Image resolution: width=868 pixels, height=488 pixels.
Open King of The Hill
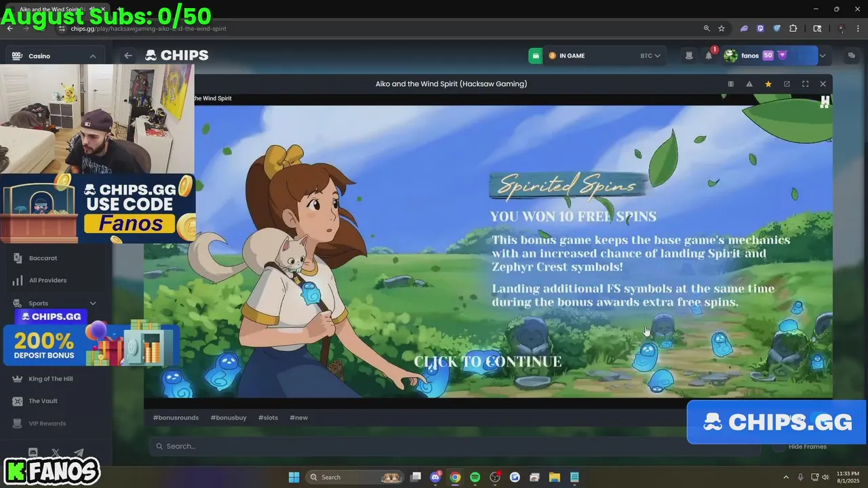(x=51, y=379)
